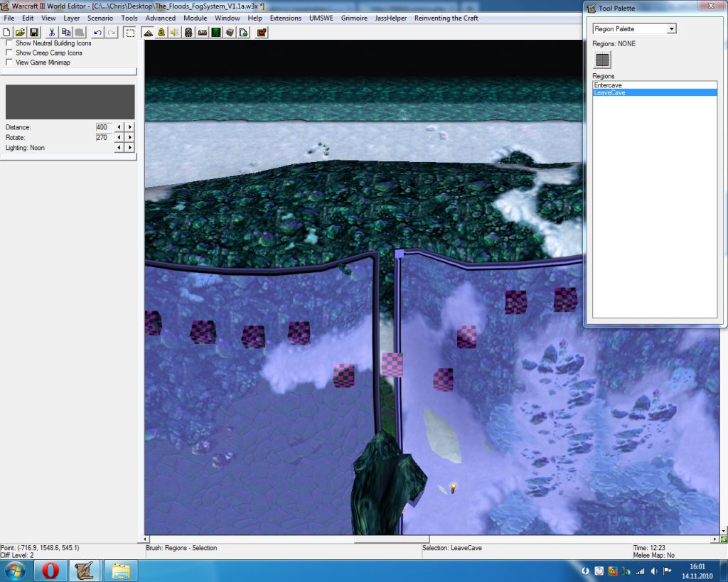Open the Object Manager icon
This screenshot has width=728, height=582.
pos(230,33)
